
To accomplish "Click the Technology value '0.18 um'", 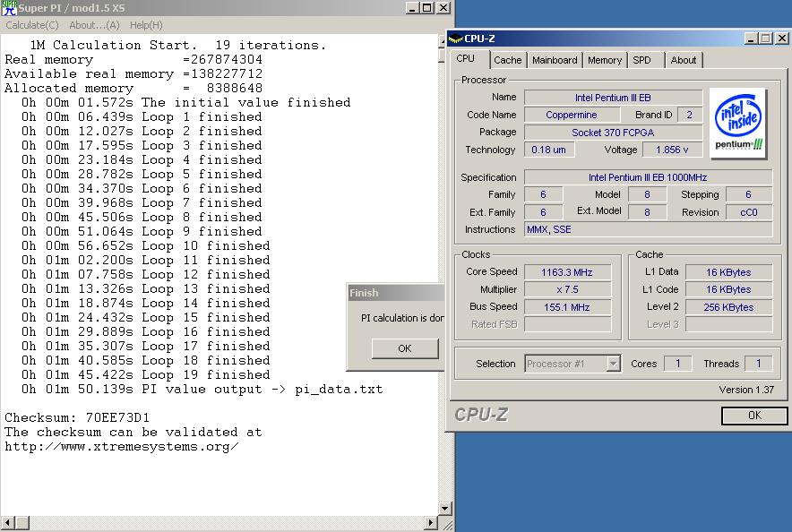I will (548, 150).
